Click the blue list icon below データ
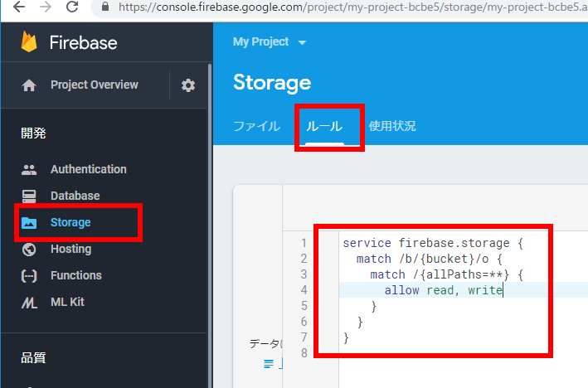The image size is (588, 388). pos(269,364)
